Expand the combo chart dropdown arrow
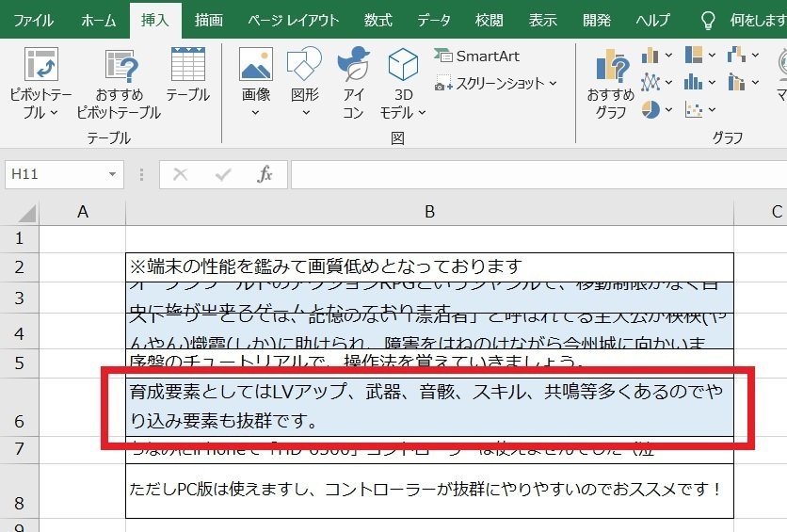Viewport: 787px width, 532px height. (x=755, y=82)
